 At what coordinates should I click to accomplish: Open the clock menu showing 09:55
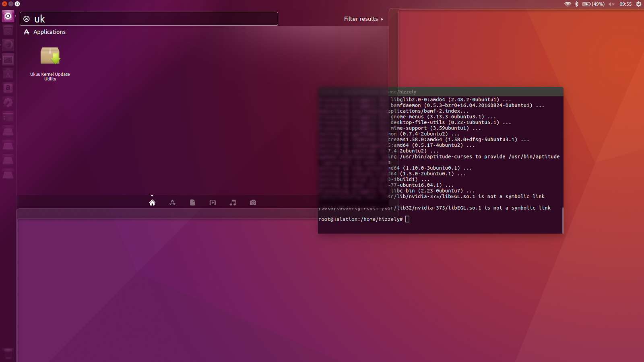point(625,4)
